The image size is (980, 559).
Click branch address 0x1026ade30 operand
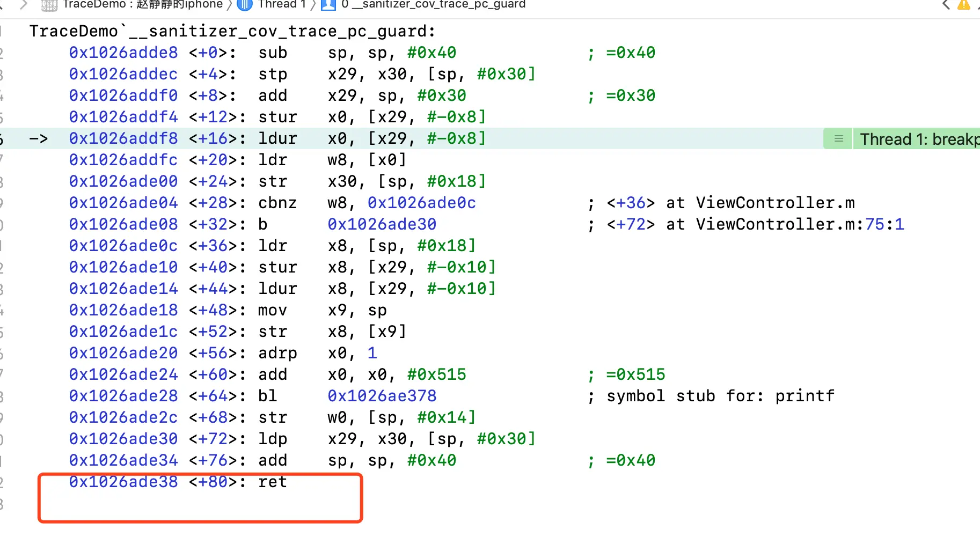pyautogui.click(x=382, y=224)
